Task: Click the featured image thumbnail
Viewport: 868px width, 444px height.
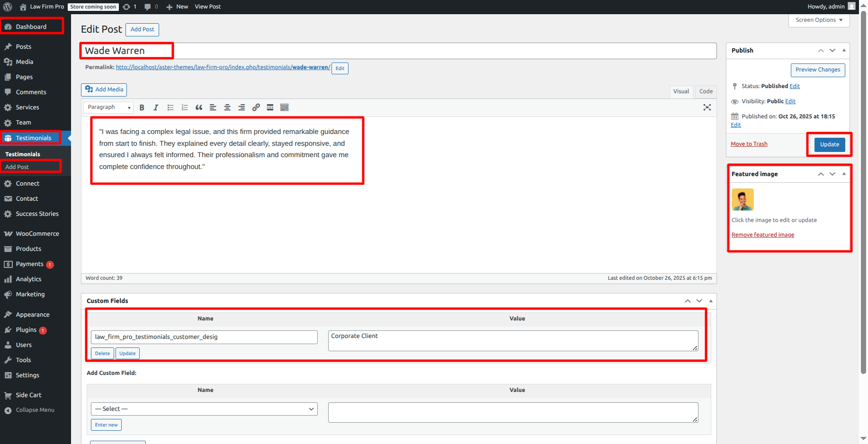Action: [743, 200]
